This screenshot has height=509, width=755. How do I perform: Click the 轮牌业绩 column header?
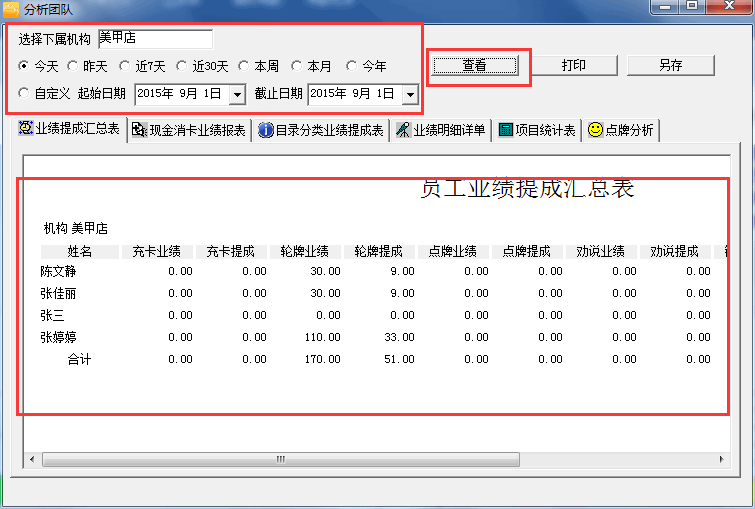305,251
